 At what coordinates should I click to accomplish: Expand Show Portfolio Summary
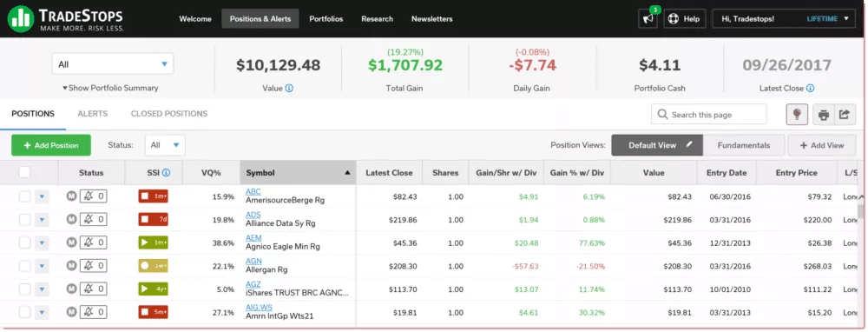(x=110, y=88)
